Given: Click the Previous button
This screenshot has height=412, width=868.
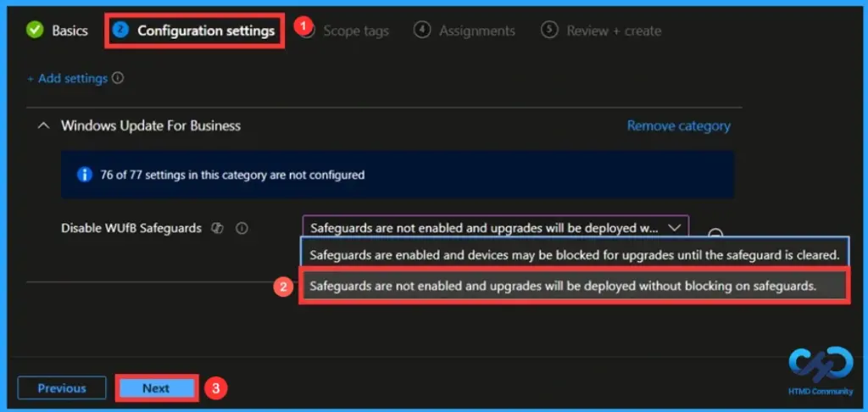Looking at the screenshot, I should click(x=61, y=388).
